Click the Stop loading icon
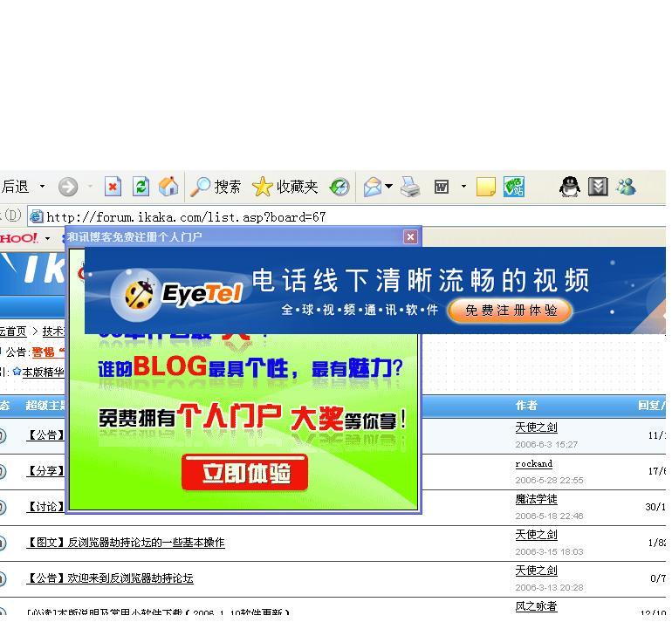Image resolution: width=672 pixels, height=629 pixels. pos(113,187)
